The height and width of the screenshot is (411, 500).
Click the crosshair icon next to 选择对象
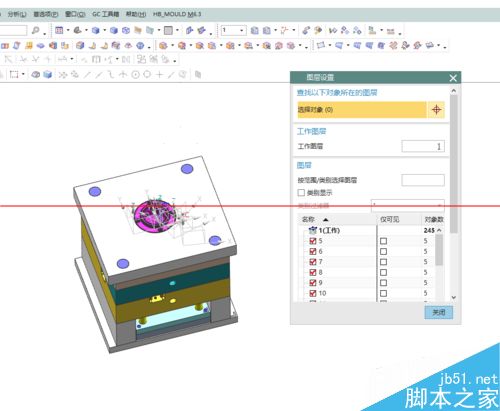tap(436, 109)
